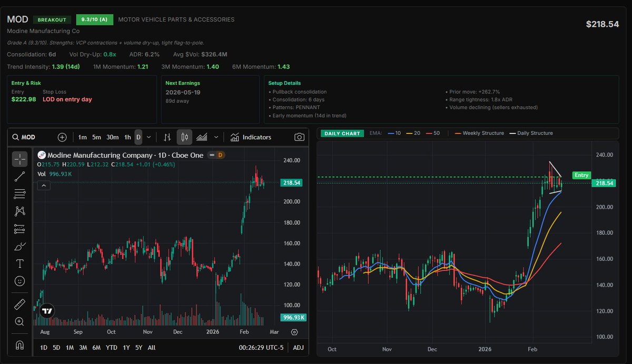Collapse the indicator legend chevron
This screenshot has height=364, width=632.
click(x=44, y=185)
